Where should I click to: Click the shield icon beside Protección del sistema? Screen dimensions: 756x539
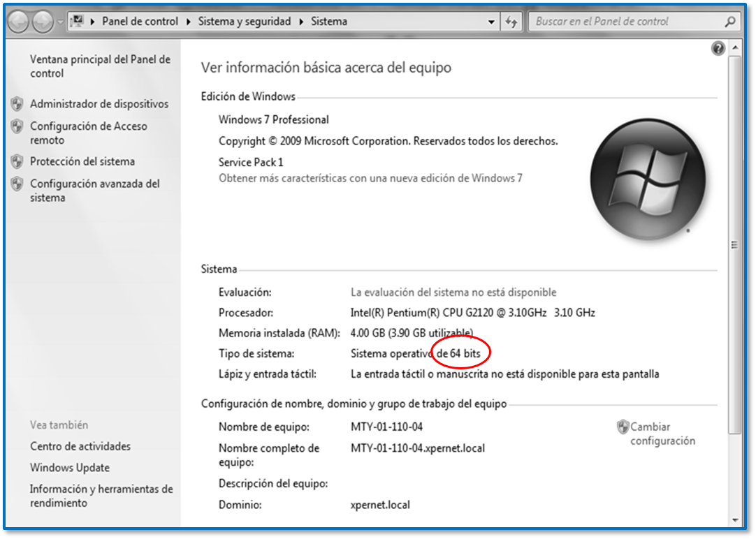click(x=17, y=161)
